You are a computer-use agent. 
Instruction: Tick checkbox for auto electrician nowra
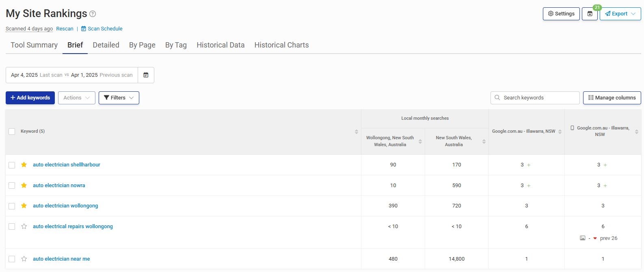[x=12, y=186]
